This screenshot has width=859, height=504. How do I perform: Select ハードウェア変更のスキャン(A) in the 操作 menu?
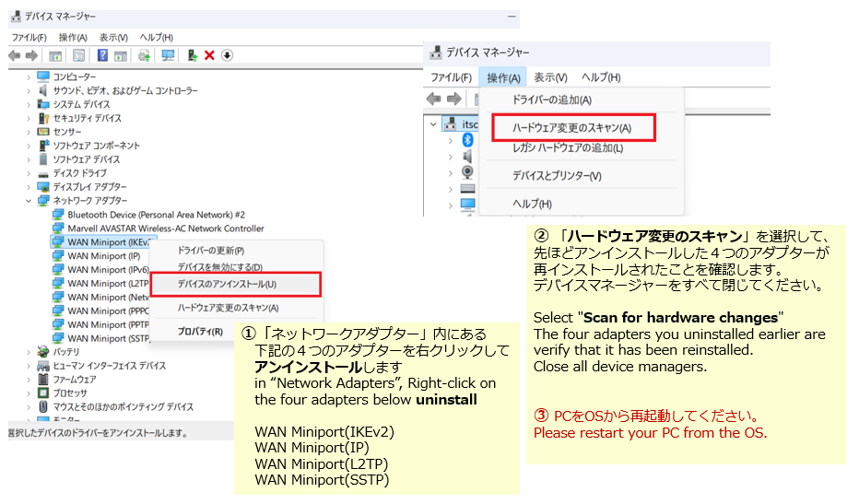coord(571,127)
